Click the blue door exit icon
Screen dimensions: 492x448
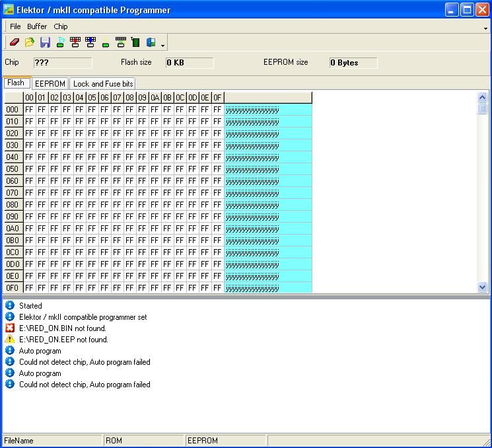[151, 43]
